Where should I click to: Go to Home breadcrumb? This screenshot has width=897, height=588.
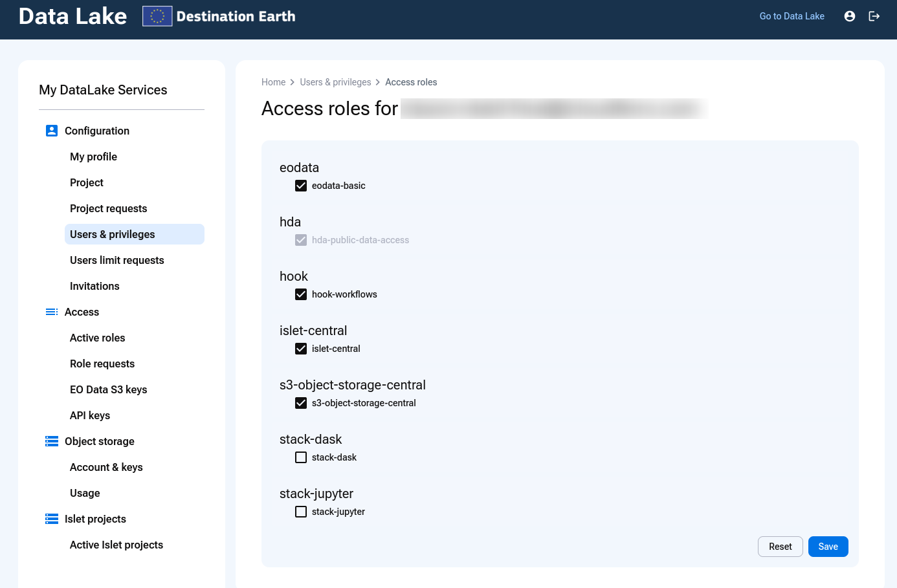click(x=273, y=82)
